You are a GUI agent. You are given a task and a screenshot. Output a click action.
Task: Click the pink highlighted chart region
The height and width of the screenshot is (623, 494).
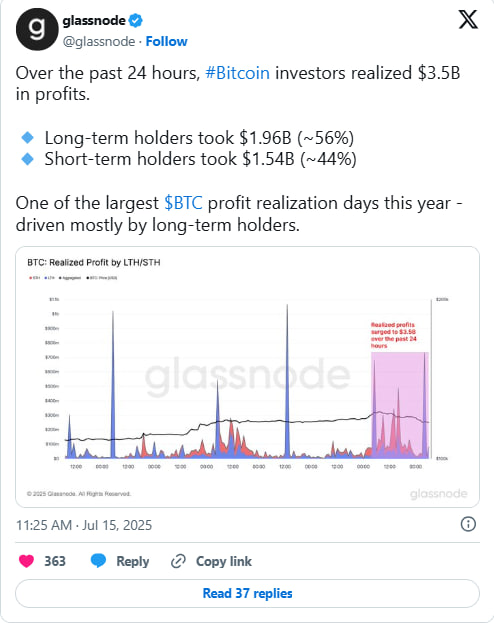(x=400, y=405)
